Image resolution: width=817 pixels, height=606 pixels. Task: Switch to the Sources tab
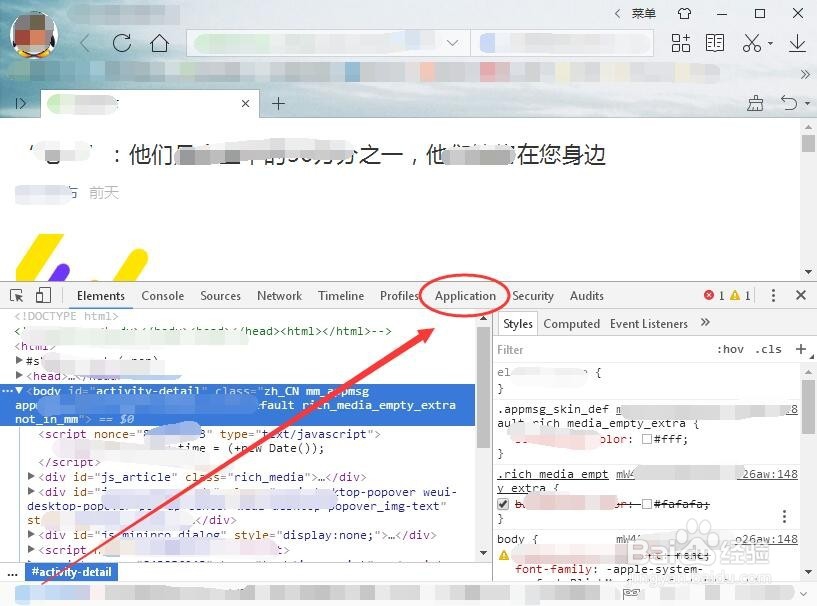tap(220, 296)
